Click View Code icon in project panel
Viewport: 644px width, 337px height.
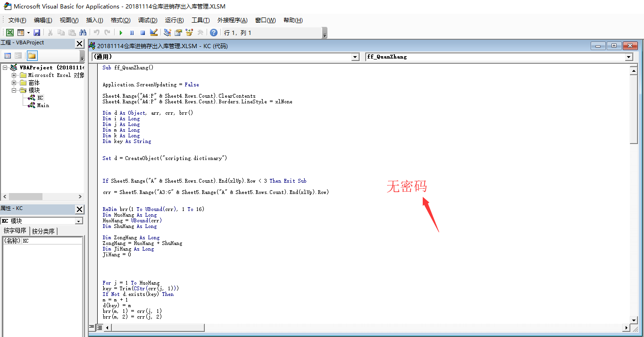[8, 56]
